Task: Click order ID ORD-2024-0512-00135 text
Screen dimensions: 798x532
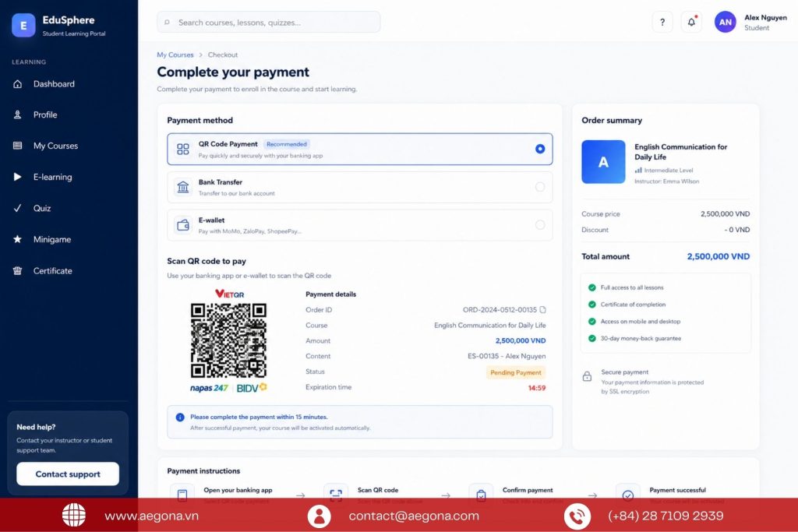Action: click(x=500, y=310)
